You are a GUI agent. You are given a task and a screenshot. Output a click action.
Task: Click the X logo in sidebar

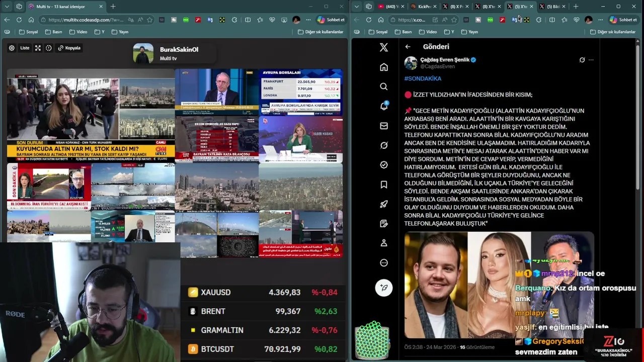[x=384, y=47]
